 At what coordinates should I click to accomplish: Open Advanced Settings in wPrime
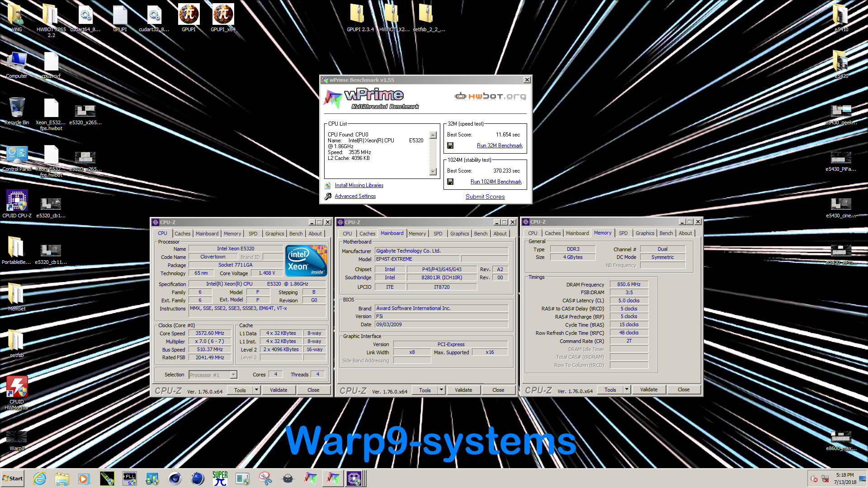point(355,196)
